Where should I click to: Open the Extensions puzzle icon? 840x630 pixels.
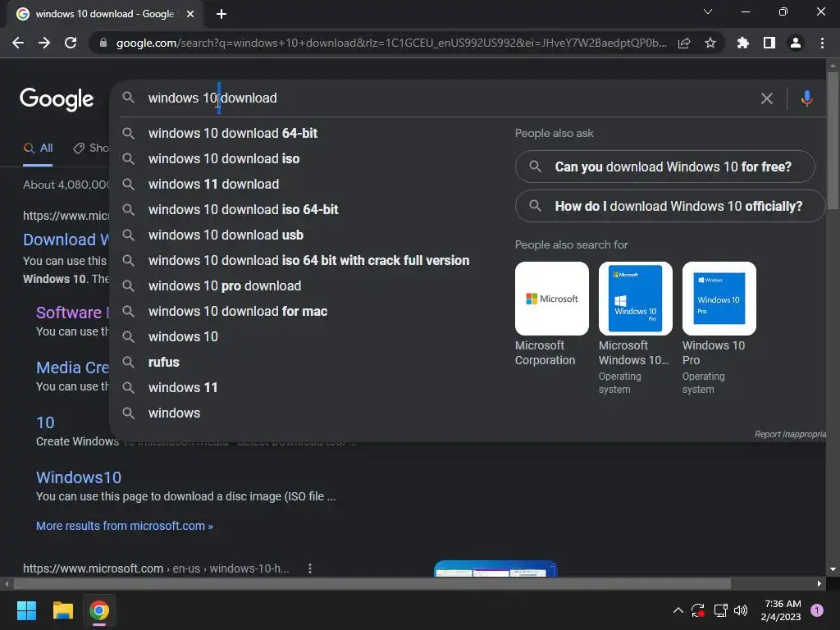[x=743, y=43]
